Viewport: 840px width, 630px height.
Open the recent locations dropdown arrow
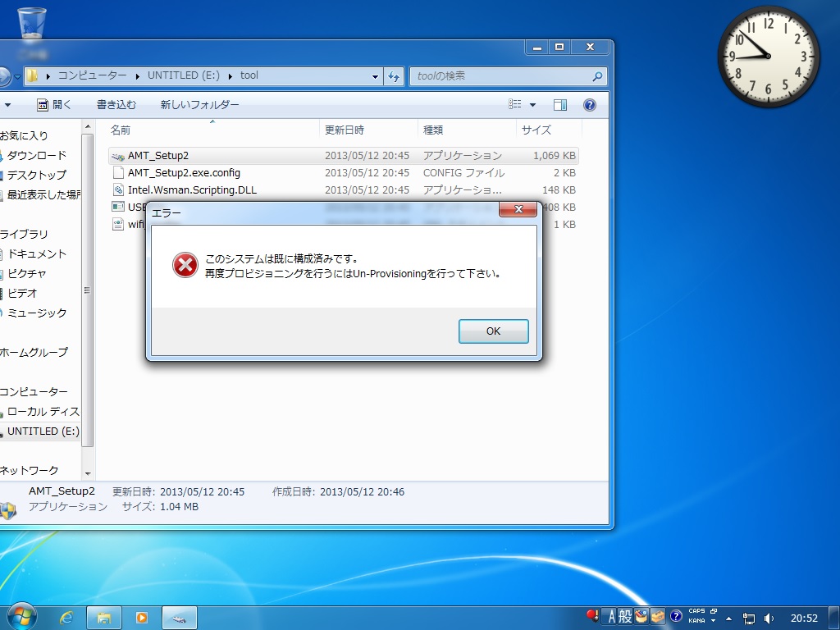(x=17, y=76)
